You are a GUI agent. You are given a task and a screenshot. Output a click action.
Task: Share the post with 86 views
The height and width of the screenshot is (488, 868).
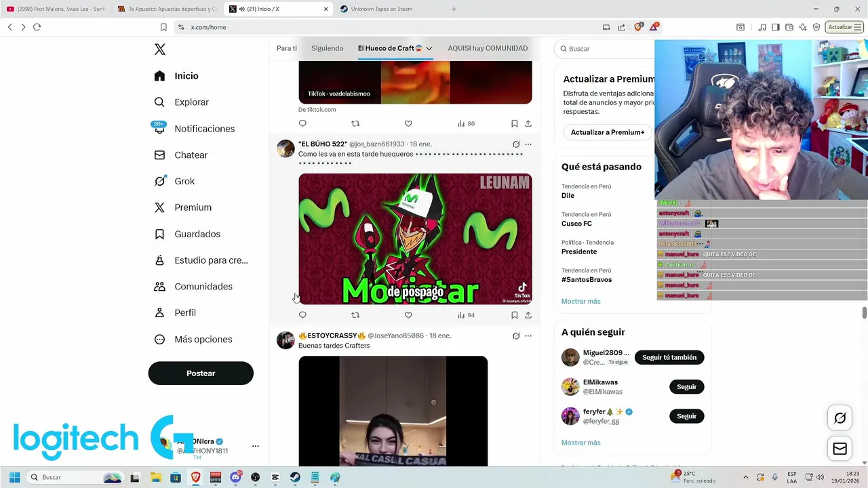528,123
